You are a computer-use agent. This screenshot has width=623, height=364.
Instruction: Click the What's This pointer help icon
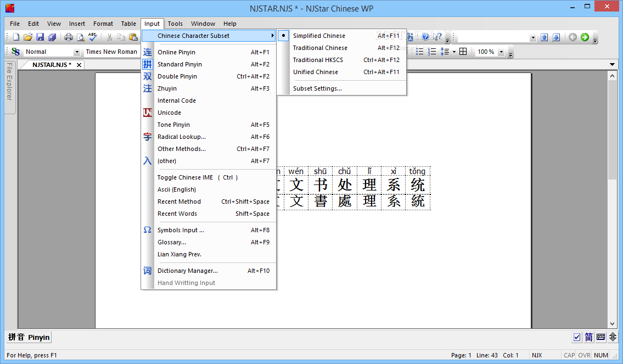(437, 37)
